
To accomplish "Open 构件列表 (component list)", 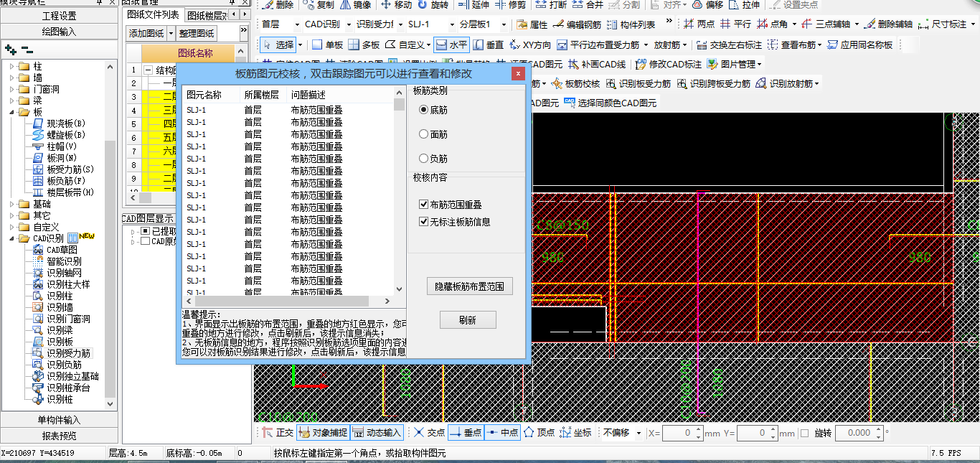I will (632, 24).
